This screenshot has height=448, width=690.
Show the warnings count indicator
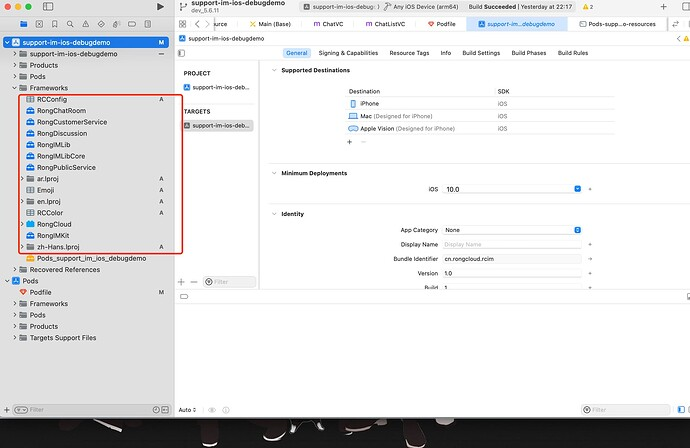588,7
